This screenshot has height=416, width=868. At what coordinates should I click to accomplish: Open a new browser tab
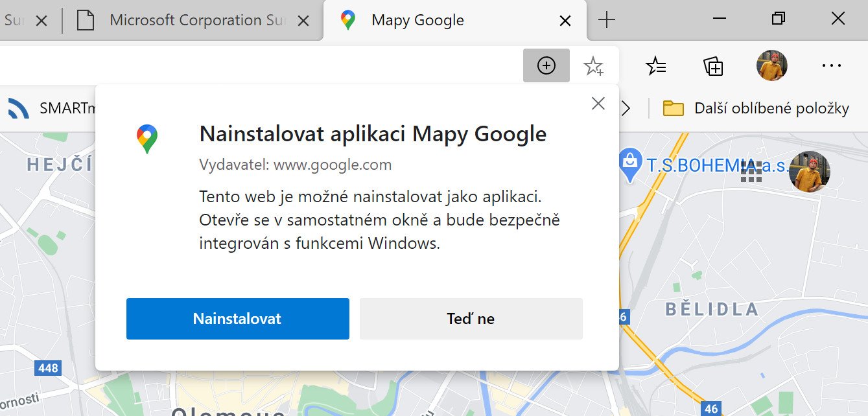click(606, 20)
